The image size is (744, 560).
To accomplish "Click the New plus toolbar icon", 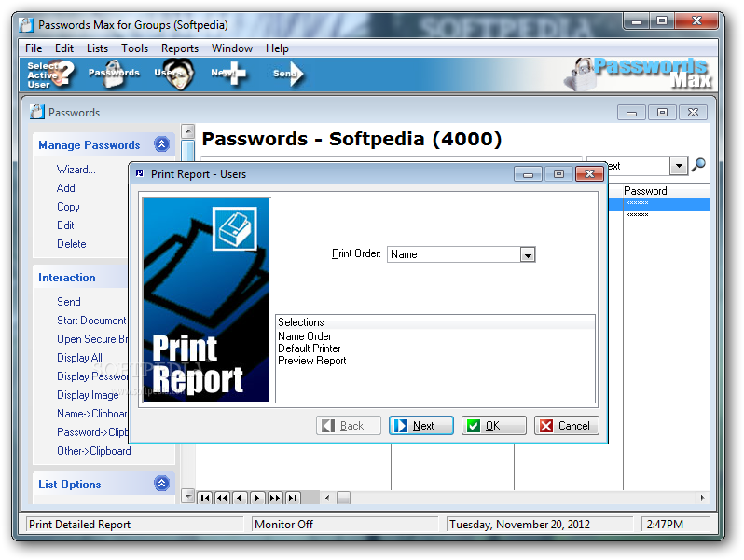I will [229, 74].
